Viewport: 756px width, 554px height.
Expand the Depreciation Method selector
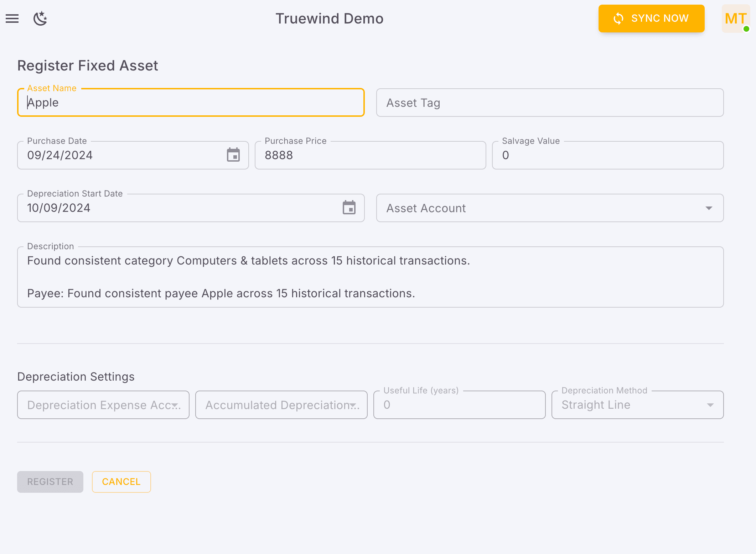click(711, 405)
